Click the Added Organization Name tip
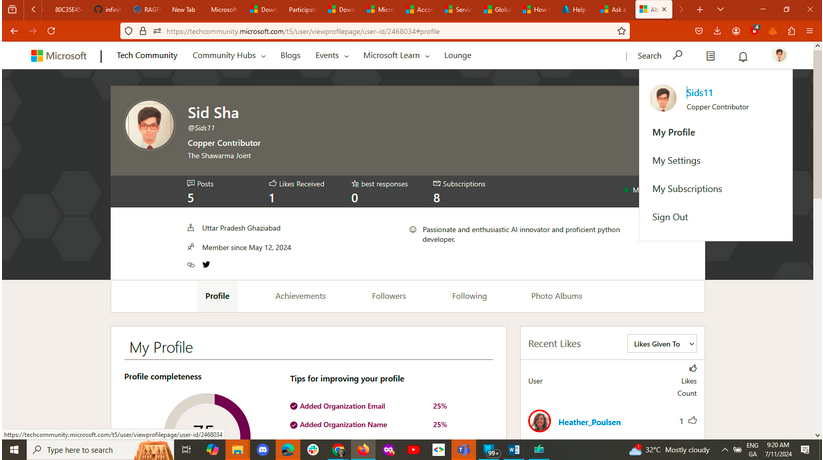The height and width of the screenshot is (460, 823). pyautogui.click(x=343, y=424)
